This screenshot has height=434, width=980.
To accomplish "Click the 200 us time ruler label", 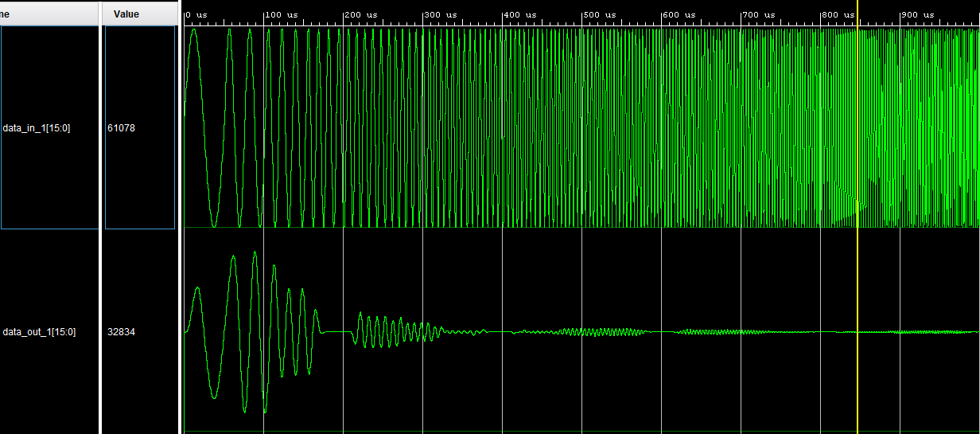I will [x=361, y=14].
